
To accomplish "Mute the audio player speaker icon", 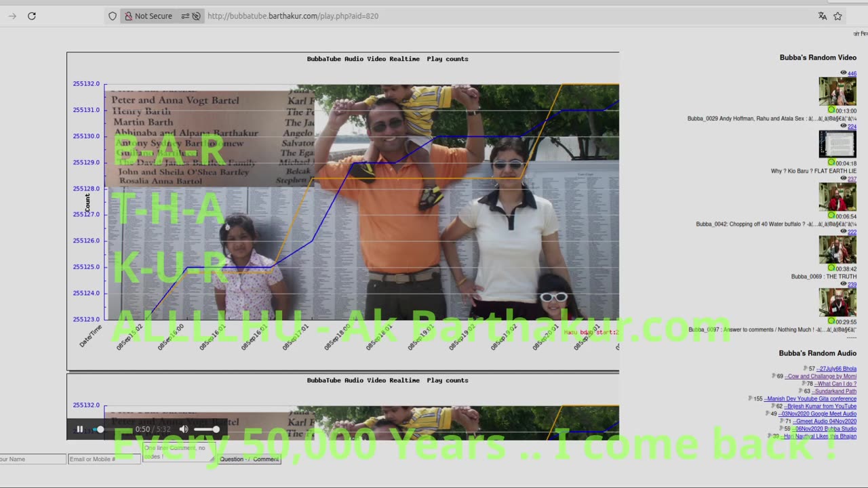I will click(184, 429).
